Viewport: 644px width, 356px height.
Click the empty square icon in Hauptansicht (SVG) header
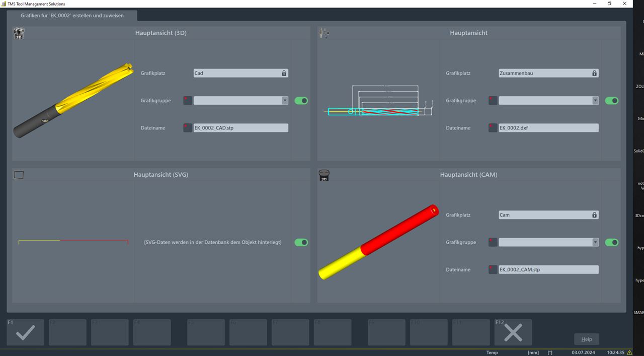19,175
